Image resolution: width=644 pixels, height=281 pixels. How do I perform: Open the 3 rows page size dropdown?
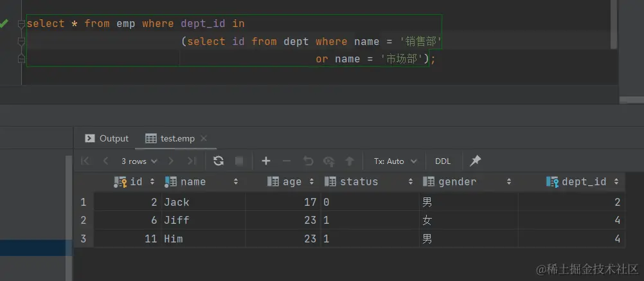click(138, 161)
